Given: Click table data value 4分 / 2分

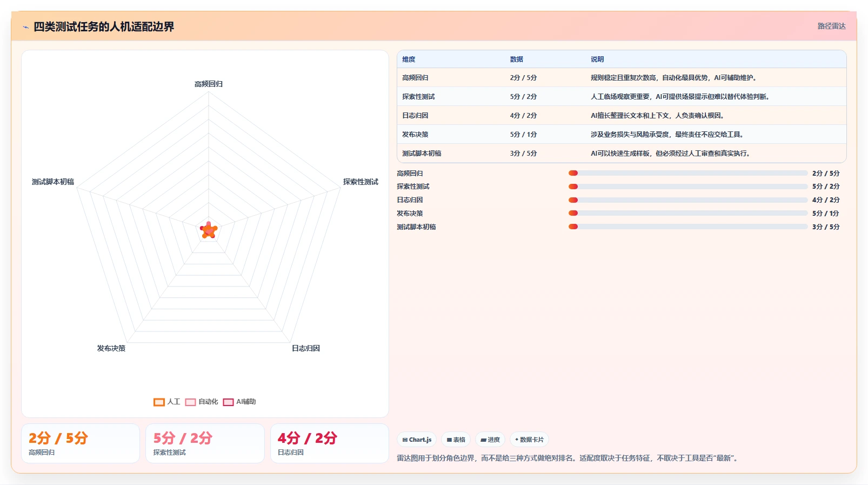Looking at the screenshot, I should click(x=523, y=116).
